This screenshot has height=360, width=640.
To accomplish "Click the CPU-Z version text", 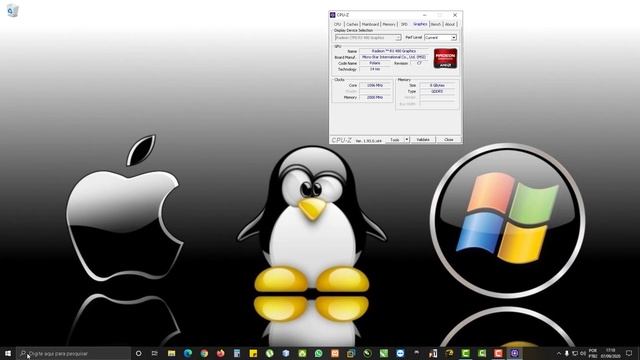I will pyautogui.click(x=369, y=141).
